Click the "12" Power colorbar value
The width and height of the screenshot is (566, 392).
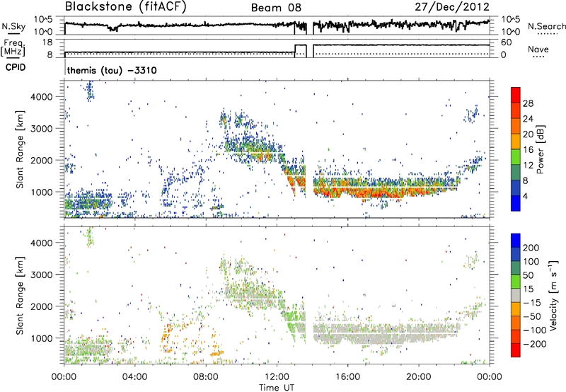528,166
